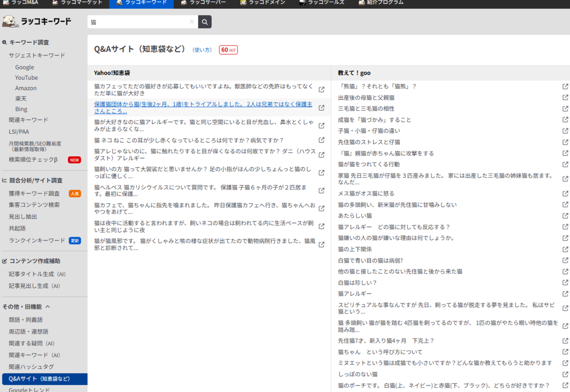This screenshot has width=570, height=392.
Task: Switch to ラッコドメイン tab
Action: pos(263,3)
